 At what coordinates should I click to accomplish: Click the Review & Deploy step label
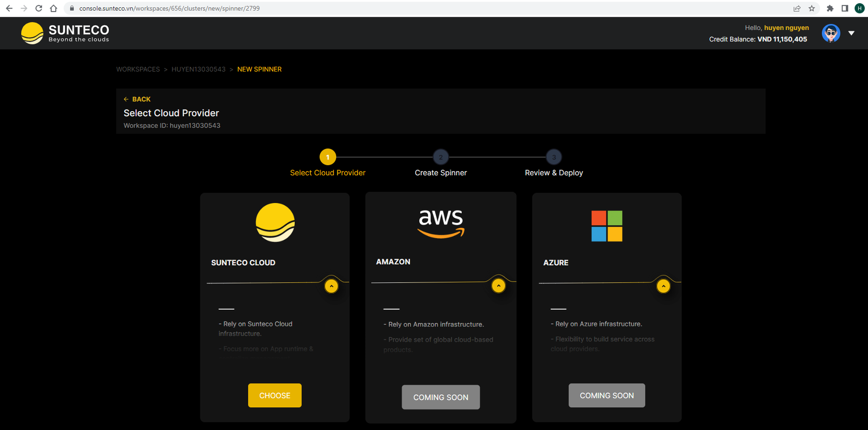pos(554,173)
